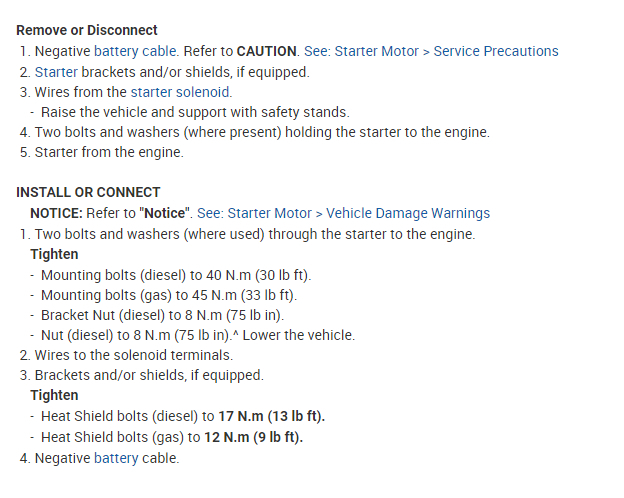Open the "battery cable" link in removal step 1
624x498 pixels.
point(138,51)
